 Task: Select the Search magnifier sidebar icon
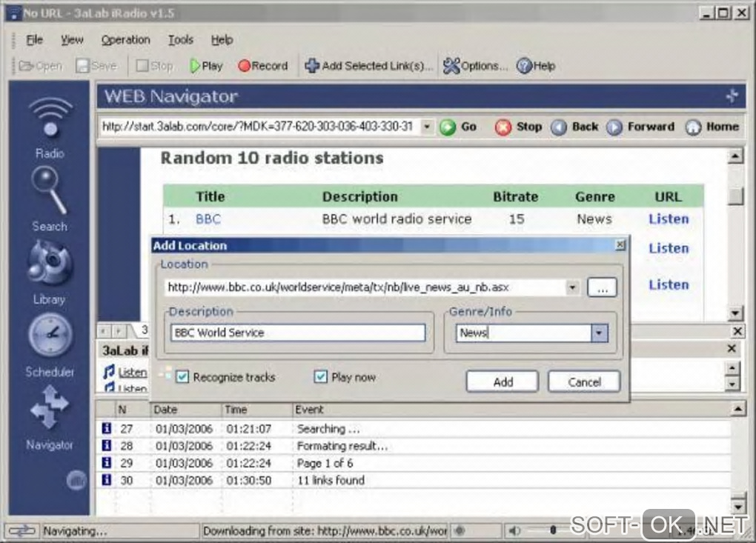point(49,192)
